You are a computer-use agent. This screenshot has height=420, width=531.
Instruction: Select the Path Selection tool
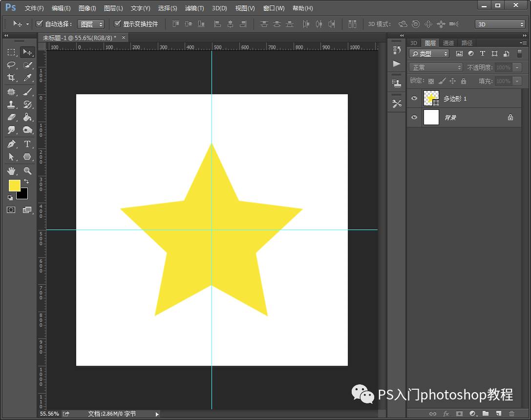[x=11, y=157]
